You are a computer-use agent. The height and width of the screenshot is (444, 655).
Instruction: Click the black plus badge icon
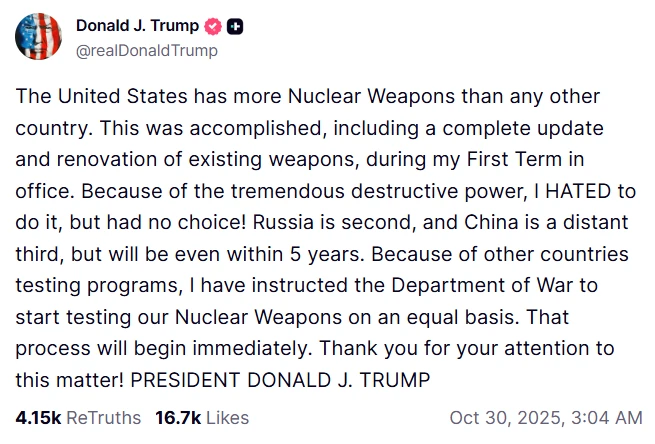235,27
